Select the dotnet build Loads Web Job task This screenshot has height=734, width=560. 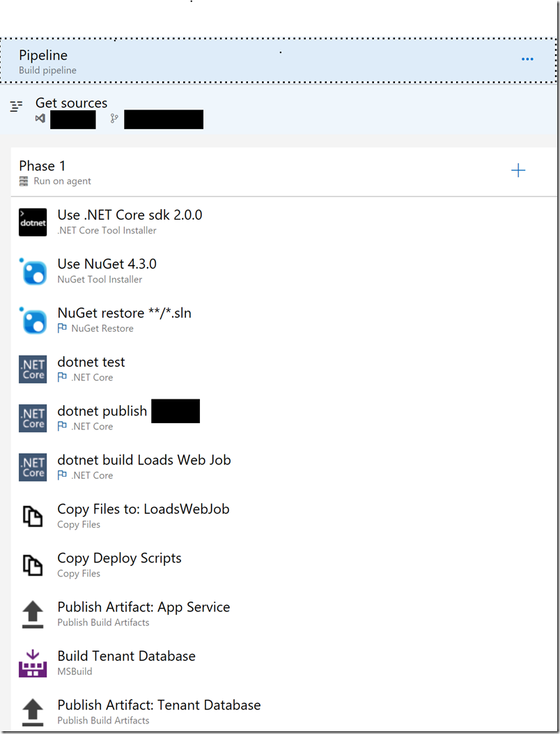(x=144, y=459)
